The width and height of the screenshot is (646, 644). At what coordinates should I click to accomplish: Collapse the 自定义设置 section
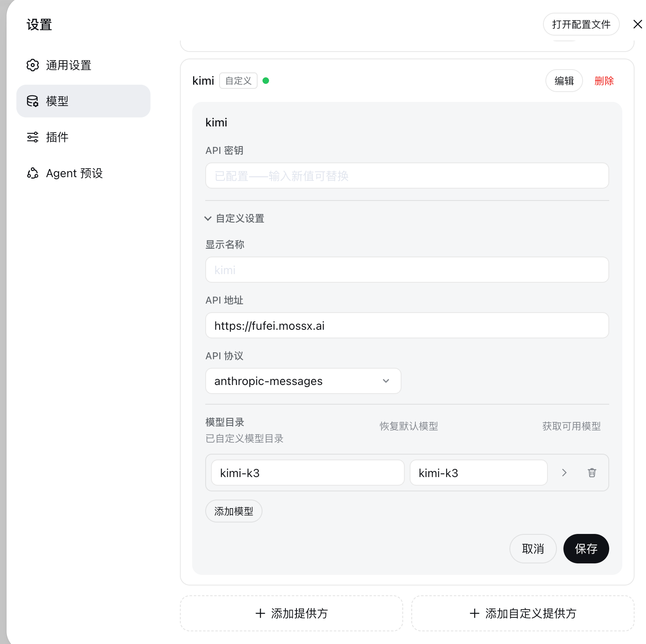(234, 218)
